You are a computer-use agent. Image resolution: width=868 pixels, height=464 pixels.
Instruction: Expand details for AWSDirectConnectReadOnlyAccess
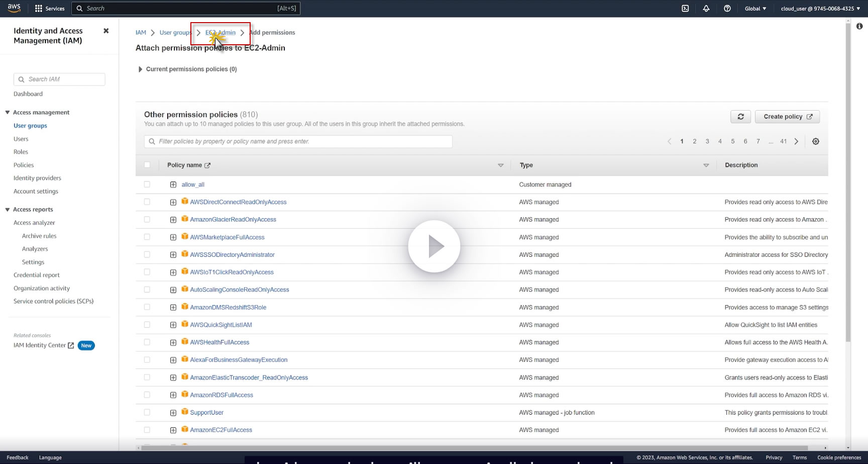[173, 202]
